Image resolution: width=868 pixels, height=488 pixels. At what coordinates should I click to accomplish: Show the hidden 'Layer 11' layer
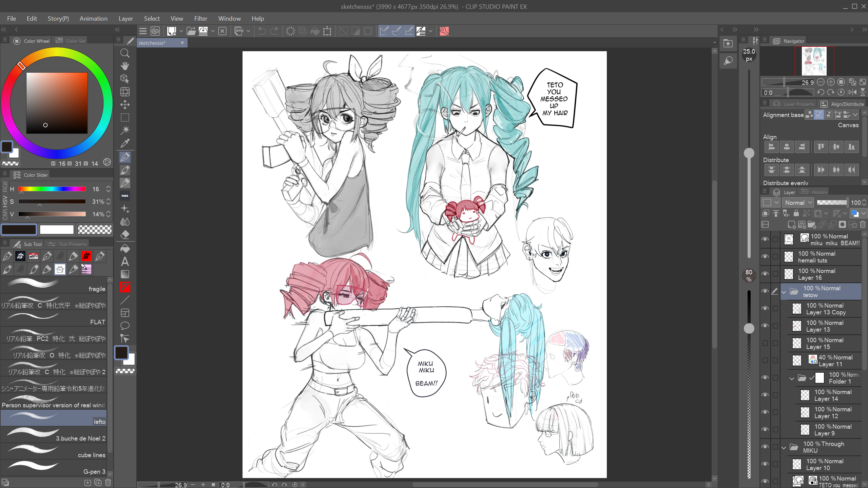[x=765, y=360]
